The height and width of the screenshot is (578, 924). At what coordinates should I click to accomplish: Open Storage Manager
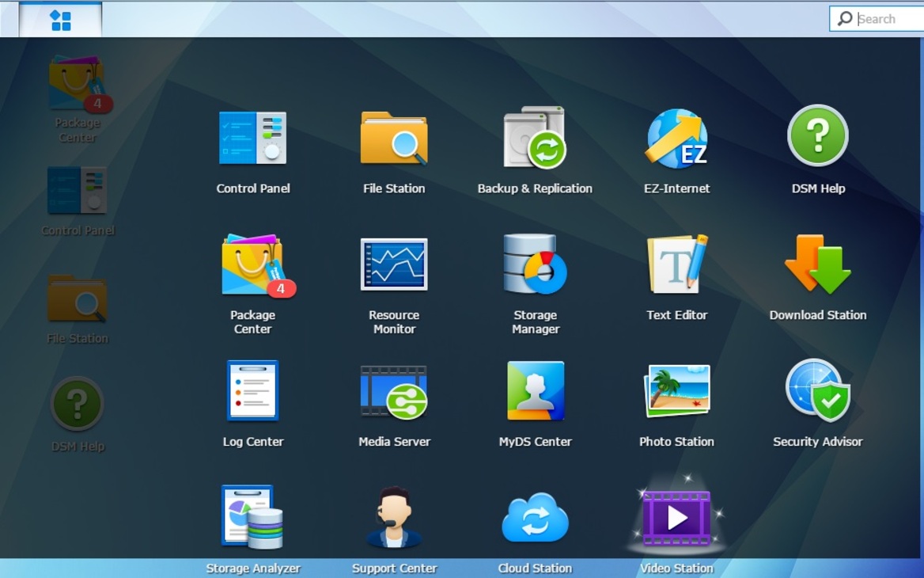pos(535,264)
